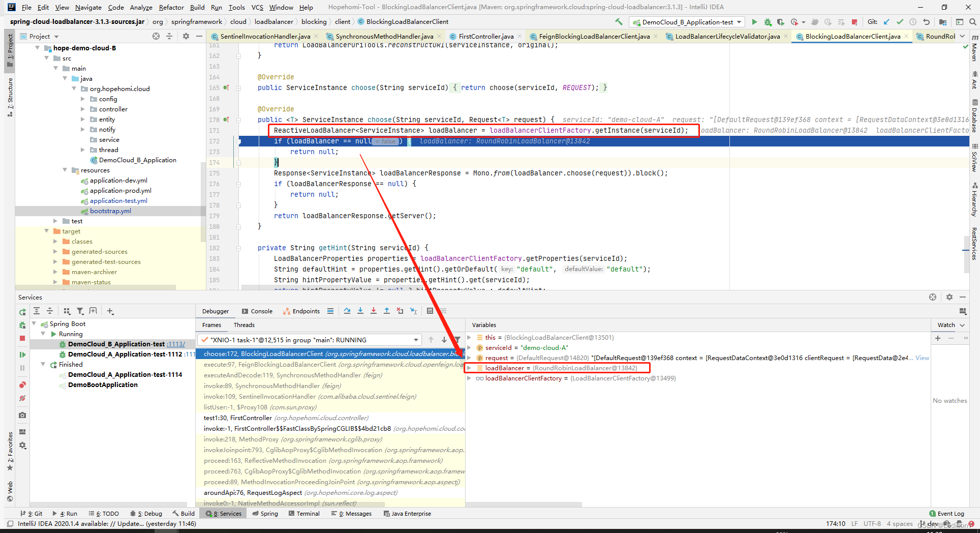This screenshot has height=533, width=980.
Task: Collapse the Spring Boot services node
Action: pyautogui.click(x=34, y=323)
